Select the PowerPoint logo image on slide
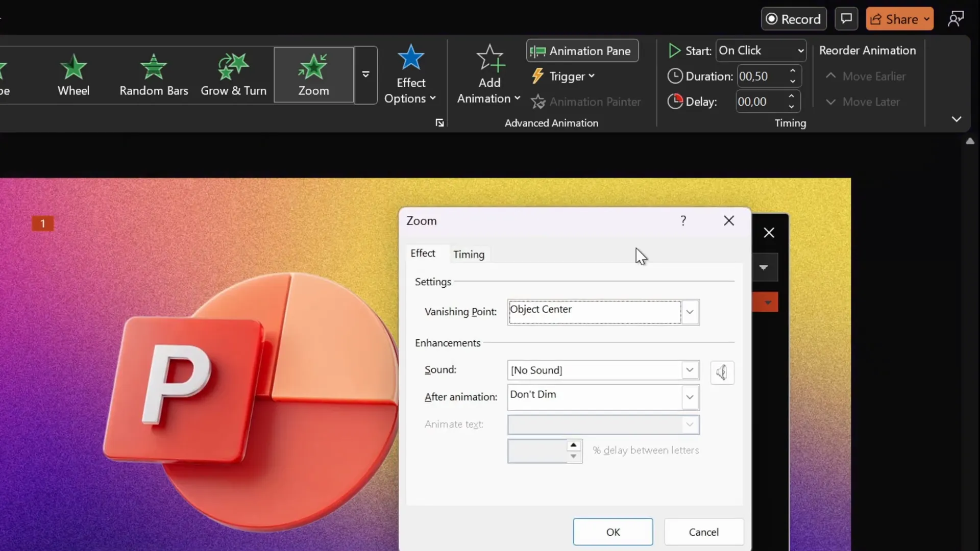Screen dimensions: 980x551 point(250,403)
